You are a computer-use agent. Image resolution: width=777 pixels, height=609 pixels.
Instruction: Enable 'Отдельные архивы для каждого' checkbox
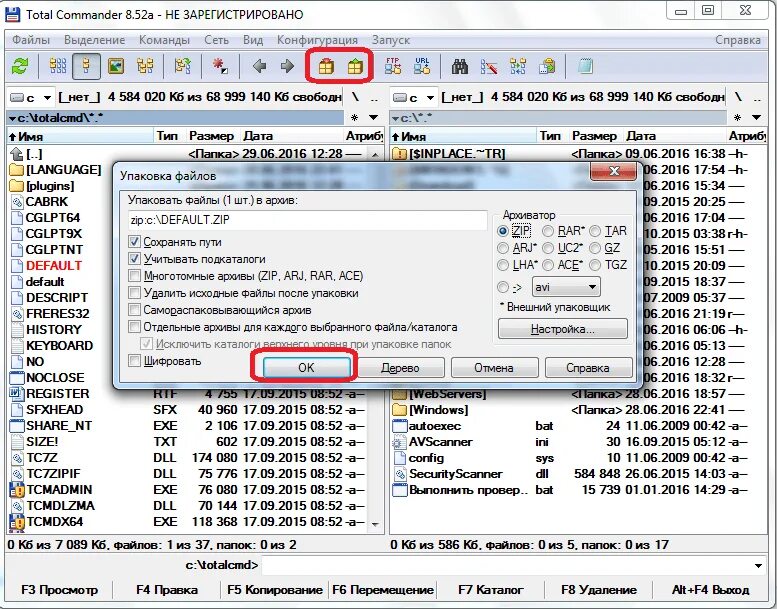(x=134, y=327)
